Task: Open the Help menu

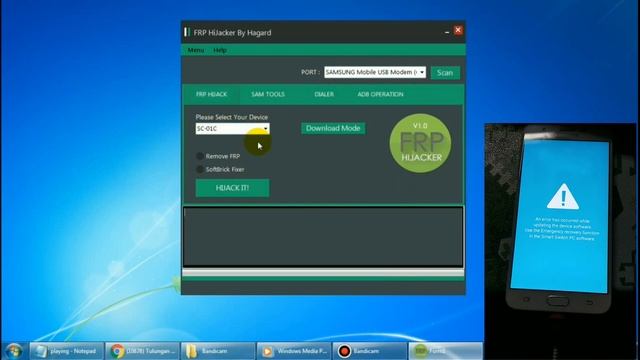Action: 220,50
